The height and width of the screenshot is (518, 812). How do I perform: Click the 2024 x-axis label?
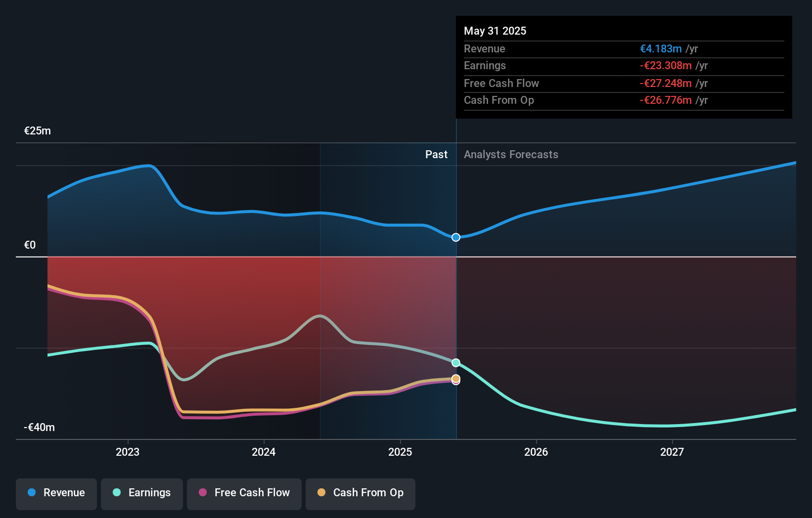[x=264, y=452]
